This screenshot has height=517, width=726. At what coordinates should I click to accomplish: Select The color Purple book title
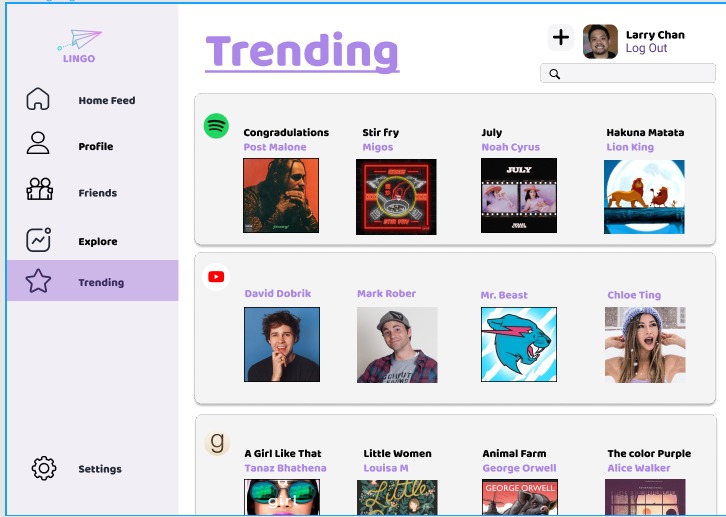click(x=649, y=454)
